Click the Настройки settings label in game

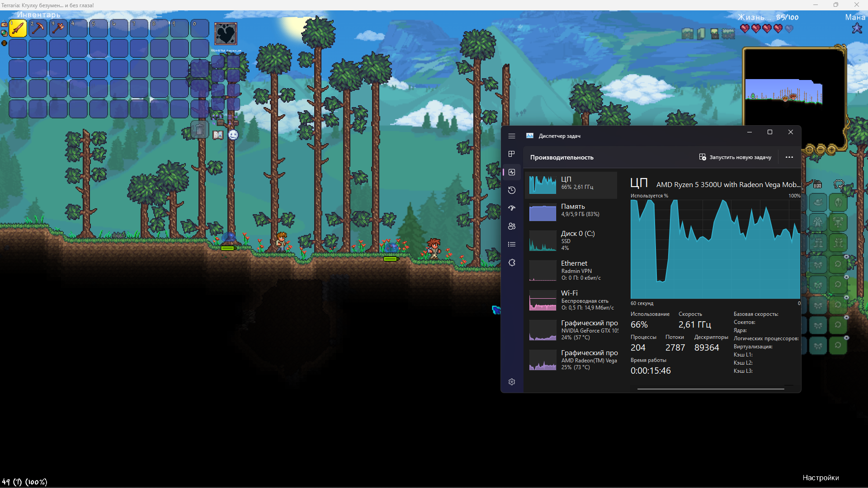click(820, 478)
